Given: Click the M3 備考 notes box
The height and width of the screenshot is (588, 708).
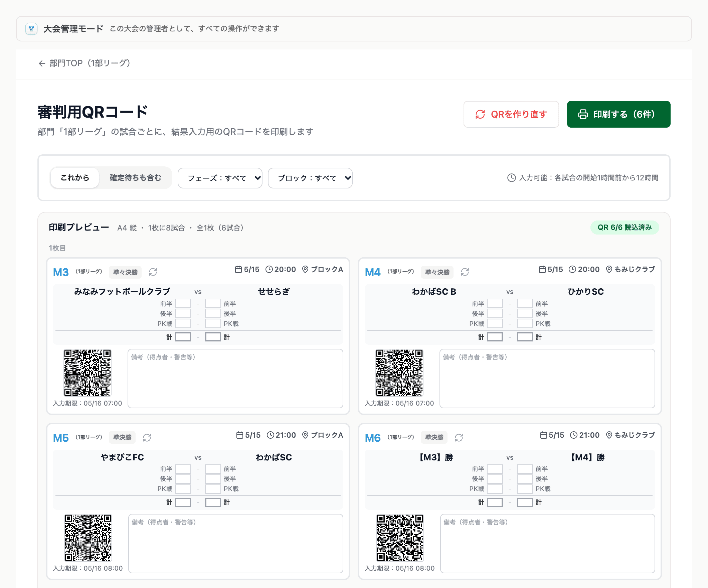Looking at the screenshot, I should coord(235,379).
